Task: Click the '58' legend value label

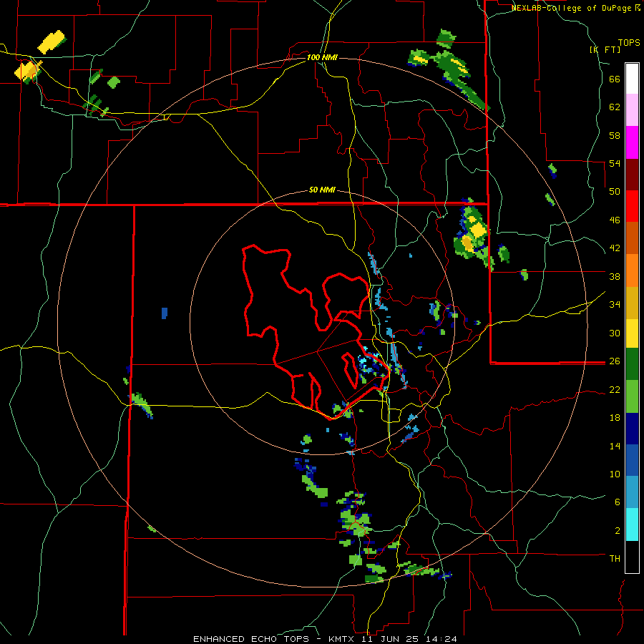Action: 615,135
